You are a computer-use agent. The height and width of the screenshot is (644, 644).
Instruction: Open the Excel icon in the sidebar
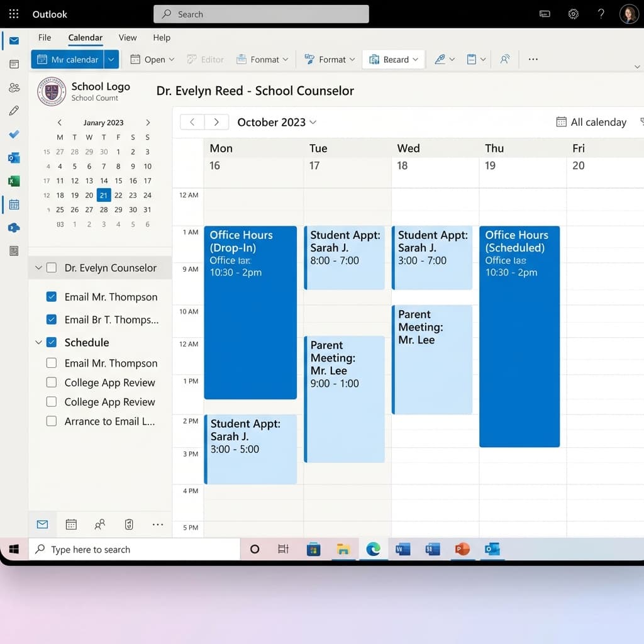14,180
